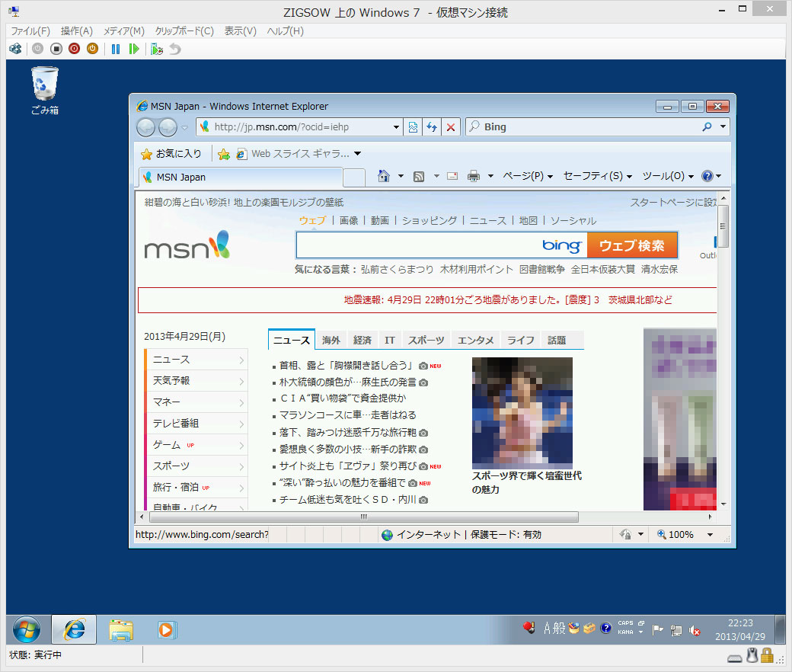Click the Bing search box in IE toolbar

(x=581, y=126)
